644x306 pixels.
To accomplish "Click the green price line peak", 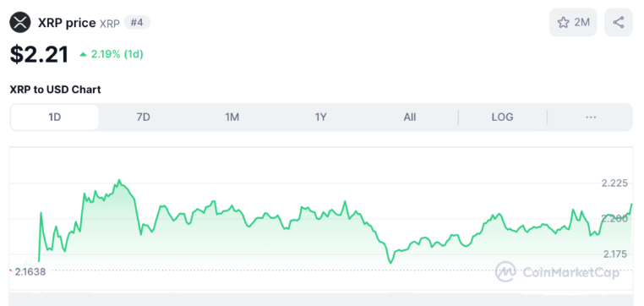I will [x=119, y=180].
